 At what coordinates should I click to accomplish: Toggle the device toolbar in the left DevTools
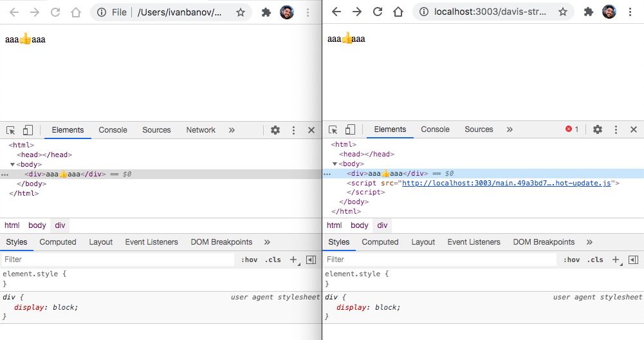tap(28, 130)
